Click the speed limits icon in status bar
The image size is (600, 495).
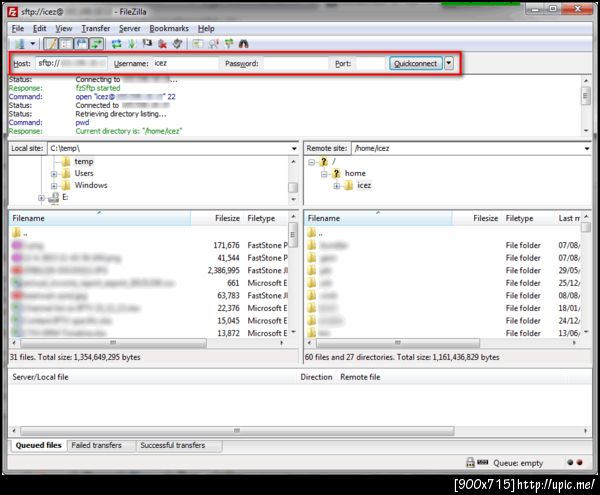(x=483, y=462)
